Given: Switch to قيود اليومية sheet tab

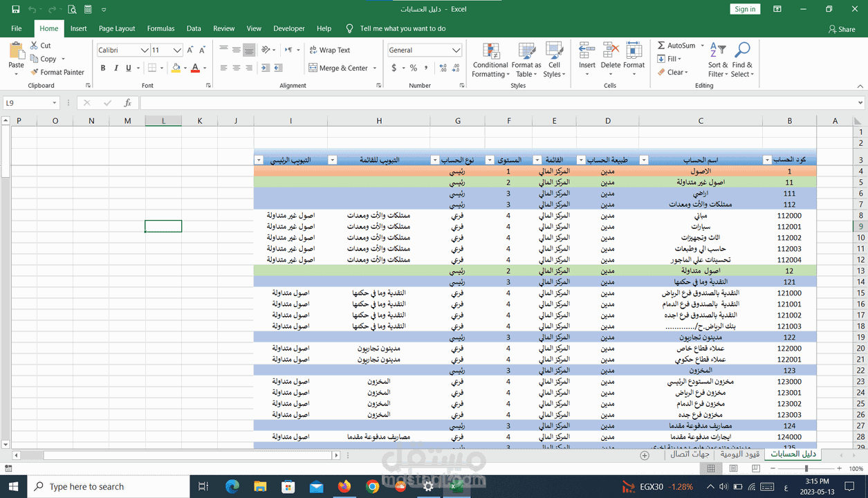Looking at the screenshot, I should (x=740, y=454).
